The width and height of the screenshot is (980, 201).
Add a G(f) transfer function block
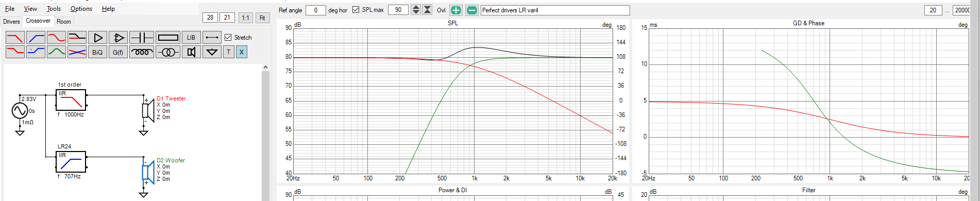coord(118,52)
